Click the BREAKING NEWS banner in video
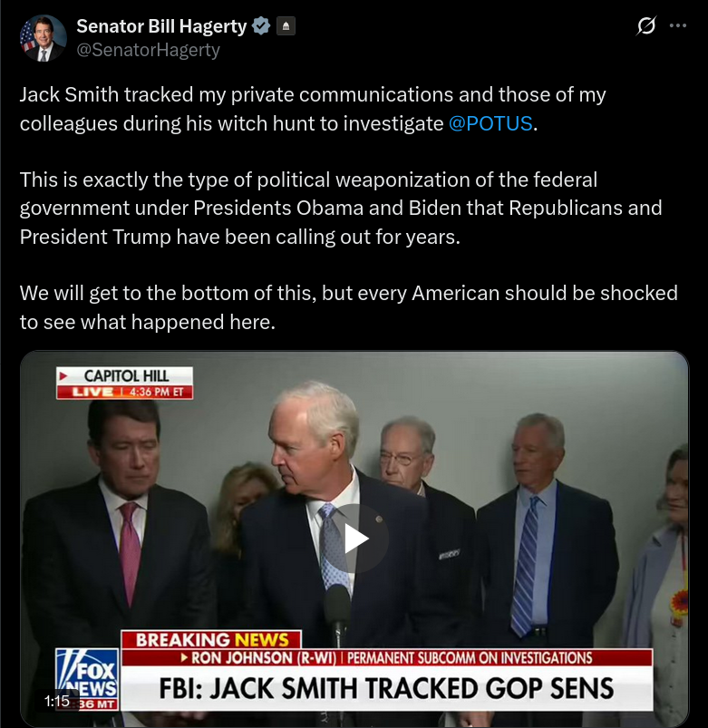The image size is (708, 728). pos(211,640)
